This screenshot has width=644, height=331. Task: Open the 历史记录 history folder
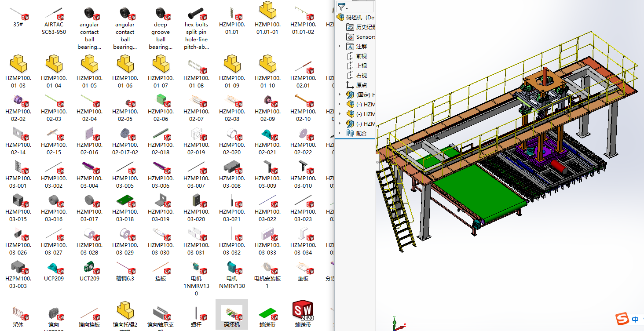pyautogui.click(x=361, y=27)
